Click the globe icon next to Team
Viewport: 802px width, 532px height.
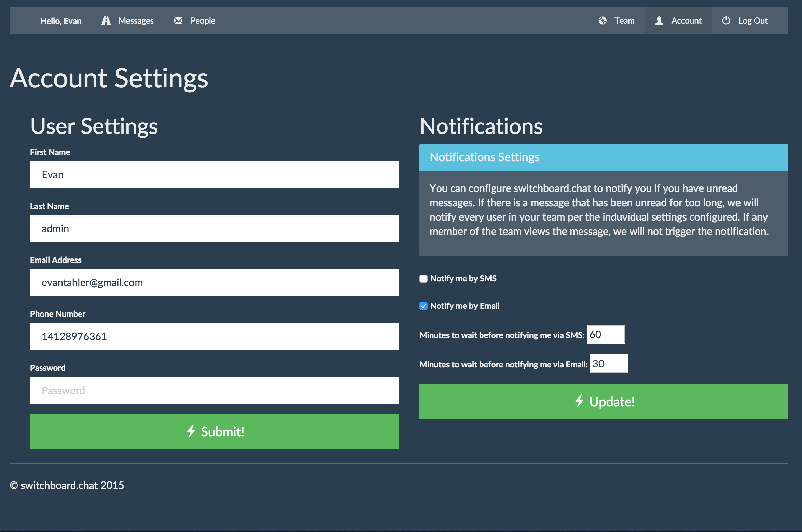tap(602, 20)
